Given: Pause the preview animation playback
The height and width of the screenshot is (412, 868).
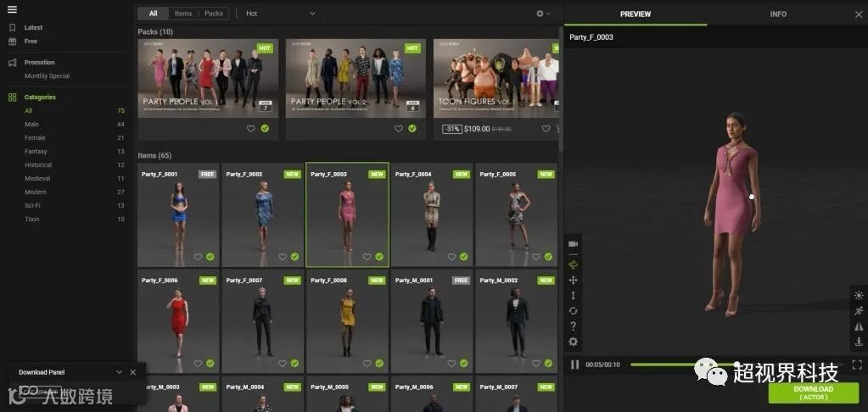Looking at the screenshot, I should [574, 365].
